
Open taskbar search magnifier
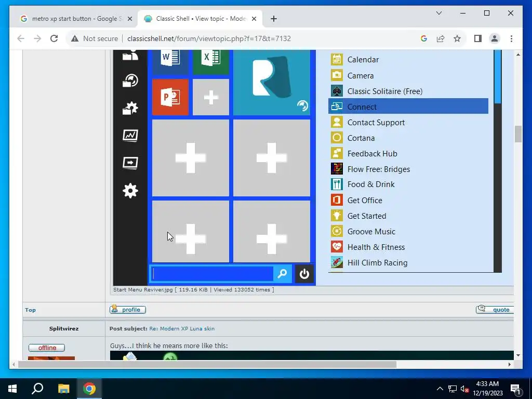pos(37,389)
